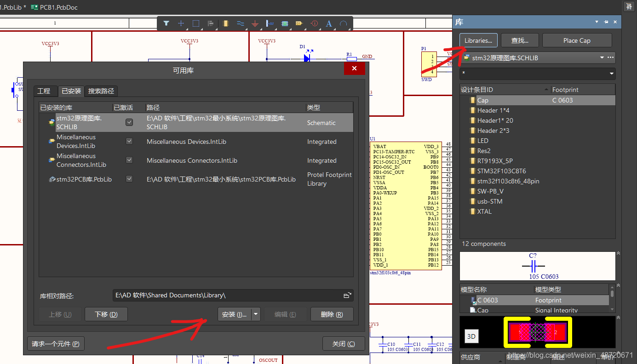This screenshot has height=364, width=637.
Task: Pin the 库 libraries panel
Action: pyautogui.click(x=606, y=22)
